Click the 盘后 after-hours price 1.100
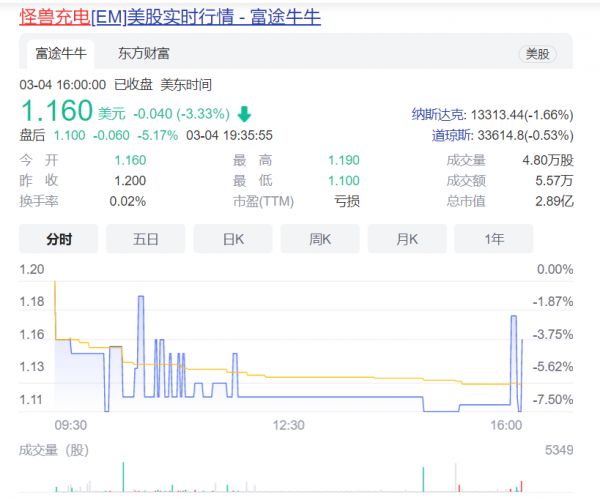 point(69,135)
